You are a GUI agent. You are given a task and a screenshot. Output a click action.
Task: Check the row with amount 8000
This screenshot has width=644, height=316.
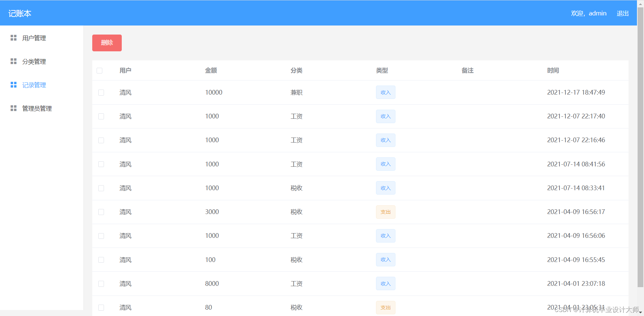(x=101, y=284)
